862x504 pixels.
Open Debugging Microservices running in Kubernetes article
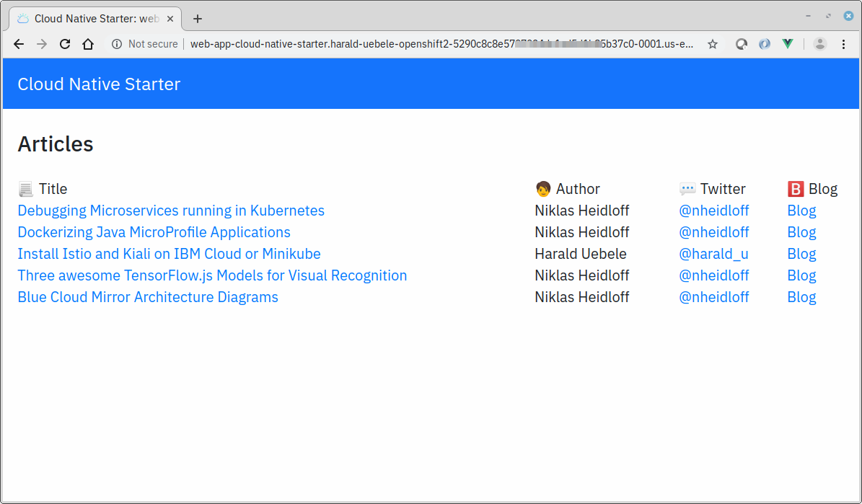click(x=171, y=211)
